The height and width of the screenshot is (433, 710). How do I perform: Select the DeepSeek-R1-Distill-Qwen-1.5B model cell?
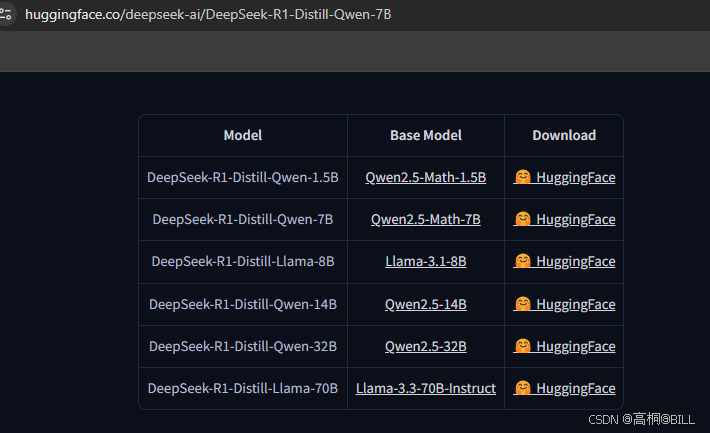243,177
